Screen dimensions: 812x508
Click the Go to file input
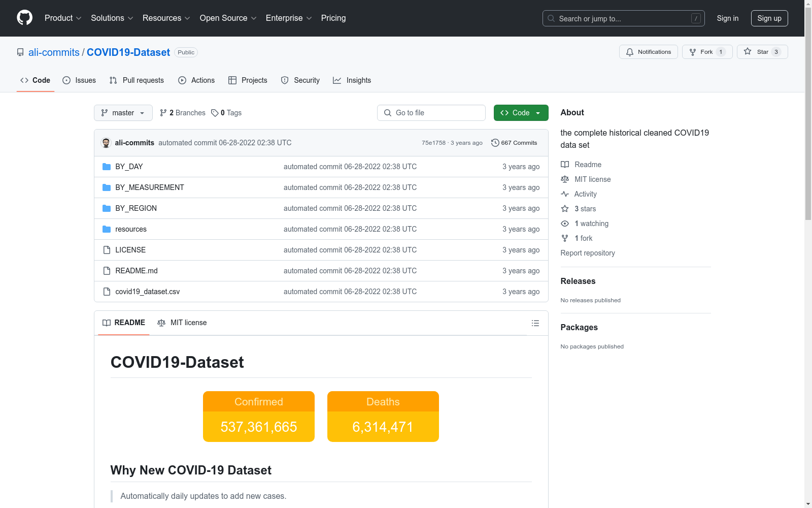pyautogui.click(x=431, y=113)
